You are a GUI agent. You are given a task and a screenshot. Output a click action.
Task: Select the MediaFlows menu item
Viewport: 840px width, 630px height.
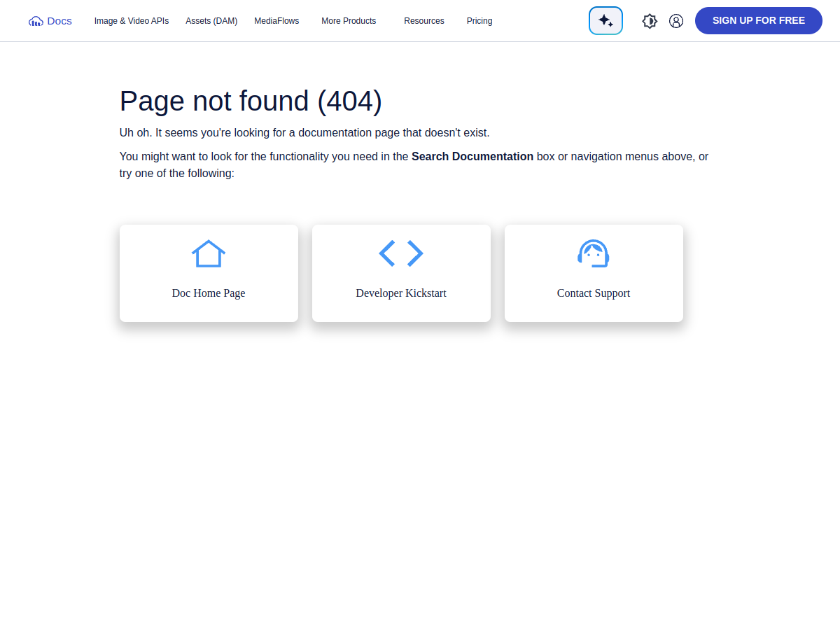(276, 20)
